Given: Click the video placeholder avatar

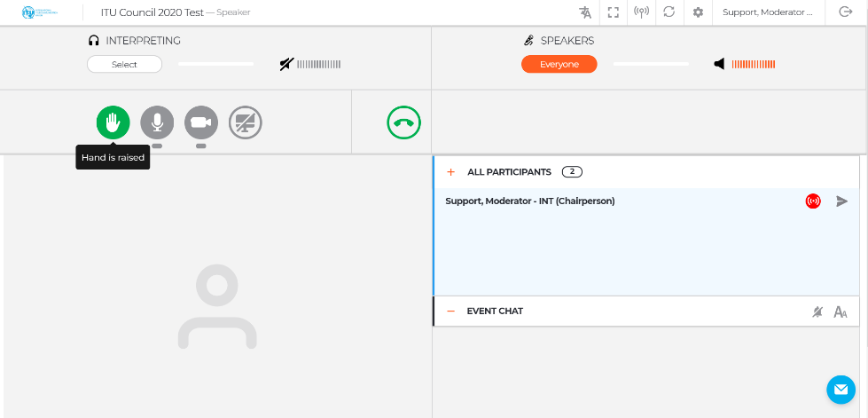Looking at the screenshot, I should pos(217,306).
